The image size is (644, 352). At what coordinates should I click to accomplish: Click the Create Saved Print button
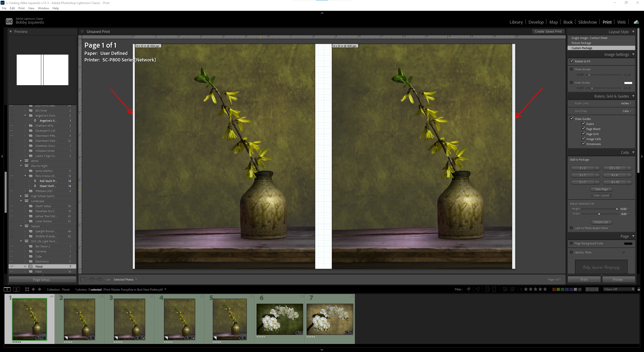[x=548, y=32]
